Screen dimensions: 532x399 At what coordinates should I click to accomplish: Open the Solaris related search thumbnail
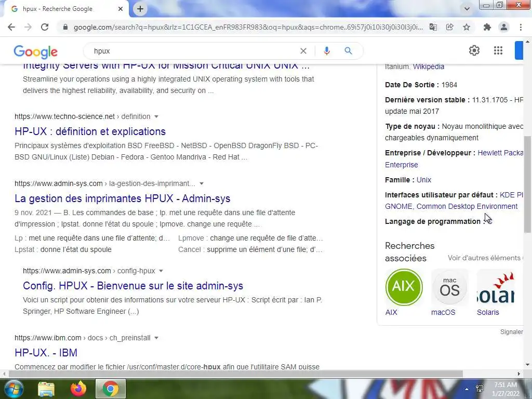[x=495, y=287]
